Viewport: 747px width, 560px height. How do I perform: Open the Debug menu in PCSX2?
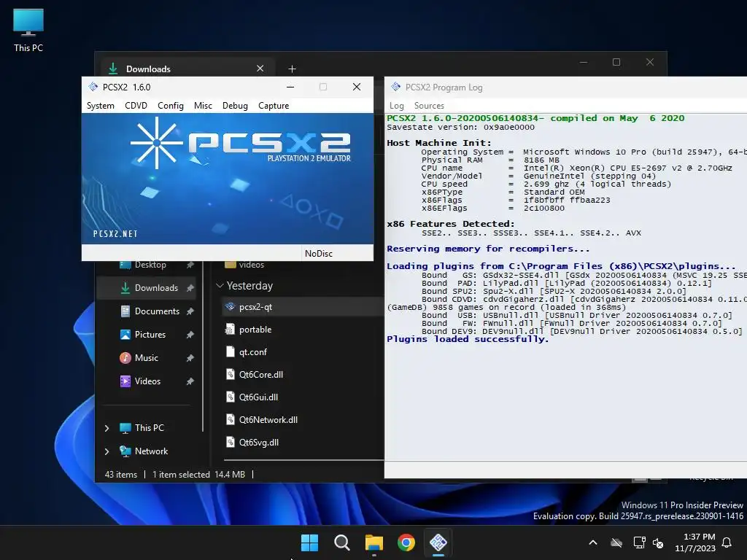[235, 106]
